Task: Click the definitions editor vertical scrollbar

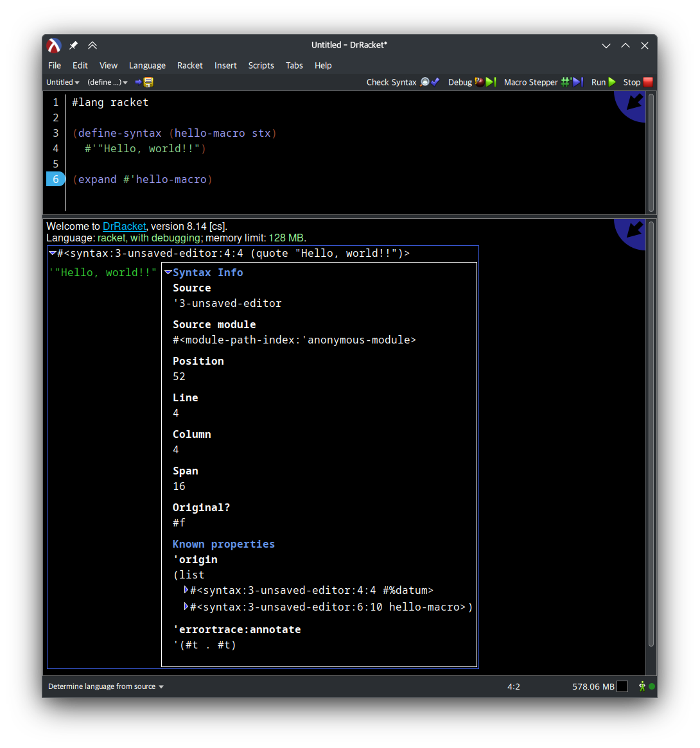Action: (x=651, y=153)
